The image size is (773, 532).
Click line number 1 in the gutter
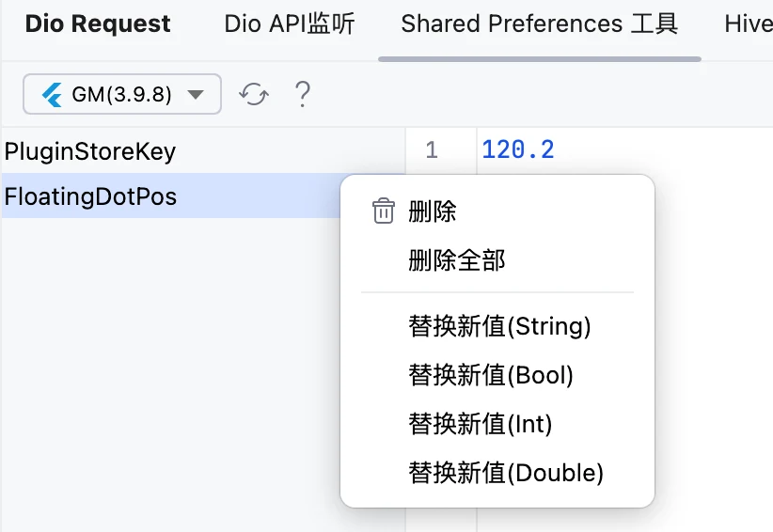point(432,150)
